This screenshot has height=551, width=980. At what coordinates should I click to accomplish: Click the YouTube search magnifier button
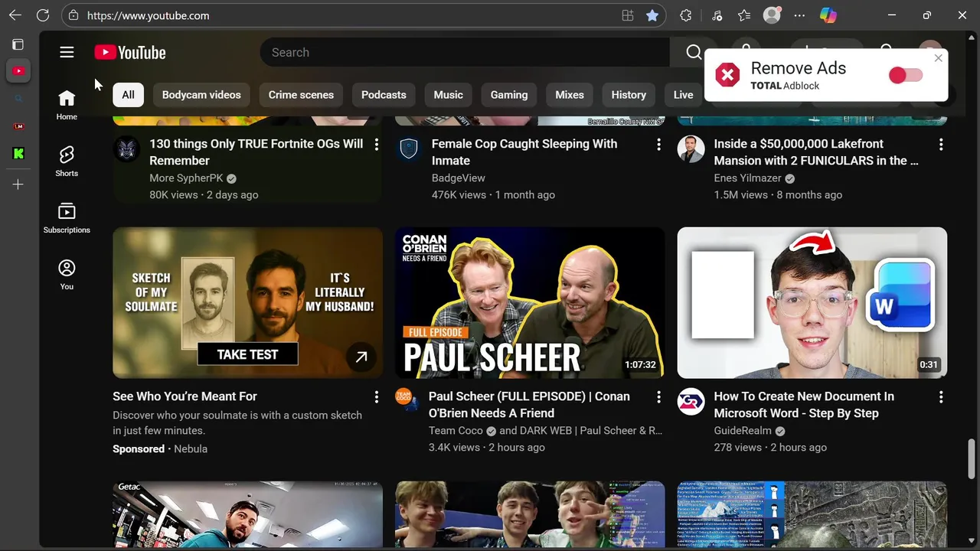tap(694, 52)
